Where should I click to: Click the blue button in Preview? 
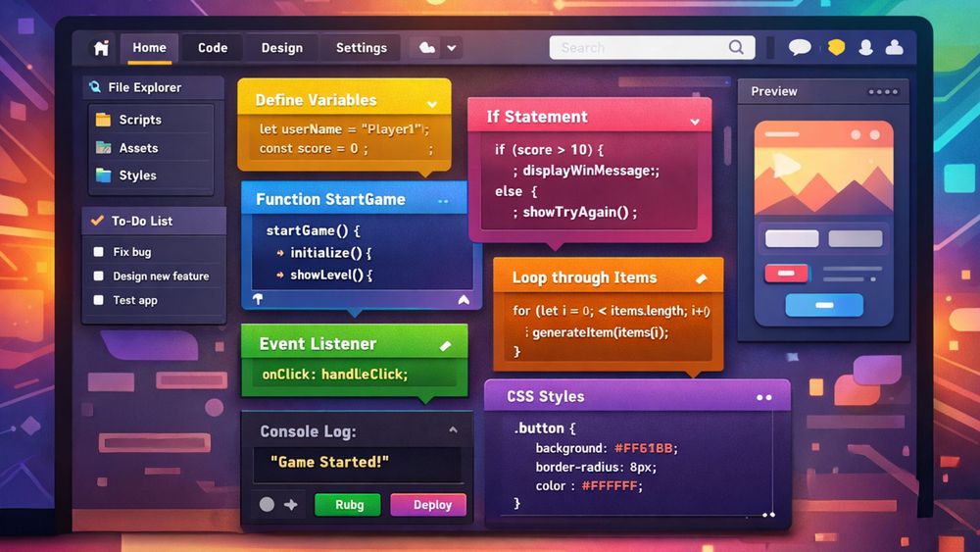click(x=824, y=305)
